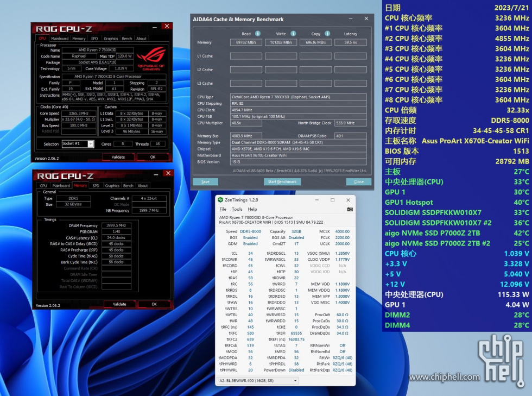532x396 pixels.
Task: Click the VSOC (SMU) 1.2850V value
Action: [x=343, y=253]
